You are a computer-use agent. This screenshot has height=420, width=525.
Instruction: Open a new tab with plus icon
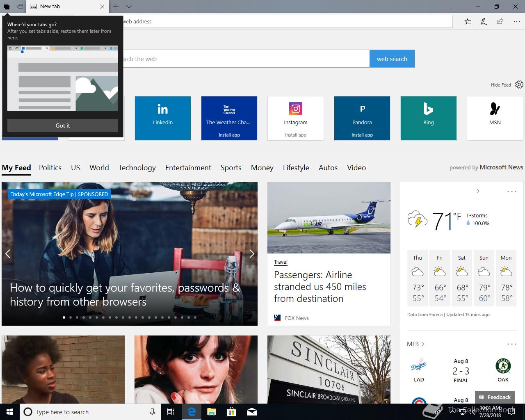pyautogui.click(x=116, y=7)
